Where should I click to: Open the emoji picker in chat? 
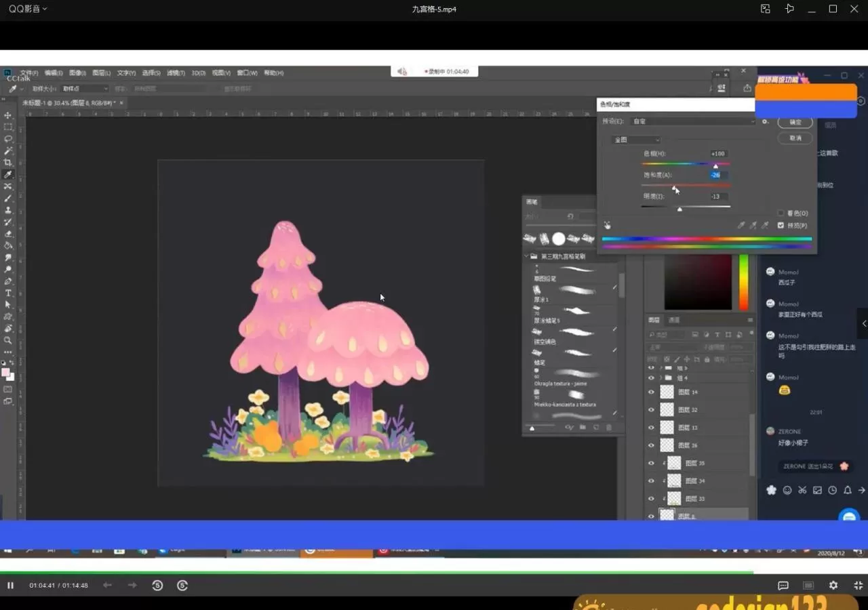(787, 490)
